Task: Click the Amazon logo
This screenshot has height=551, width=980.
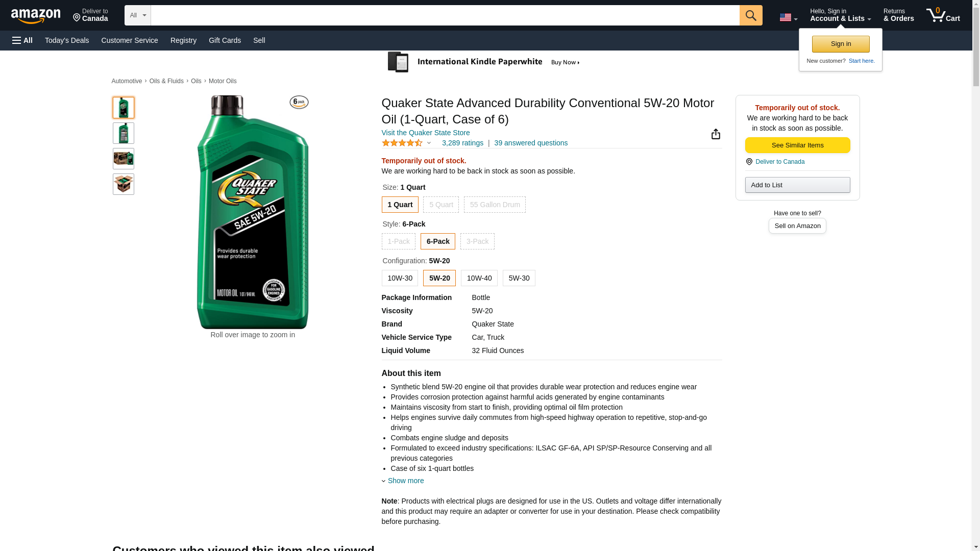Action: pos(36,16)
